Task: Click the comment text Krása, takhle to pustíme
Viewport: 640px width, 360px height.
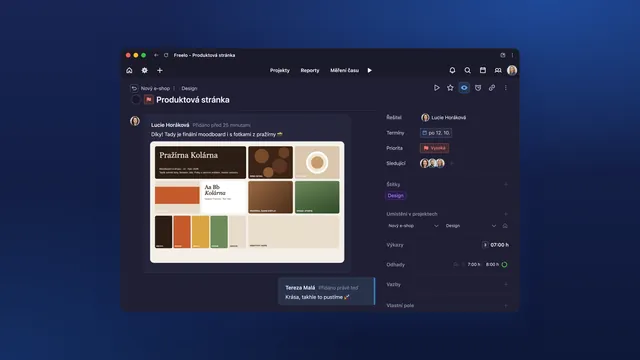Action: click(x=317, y=297)
